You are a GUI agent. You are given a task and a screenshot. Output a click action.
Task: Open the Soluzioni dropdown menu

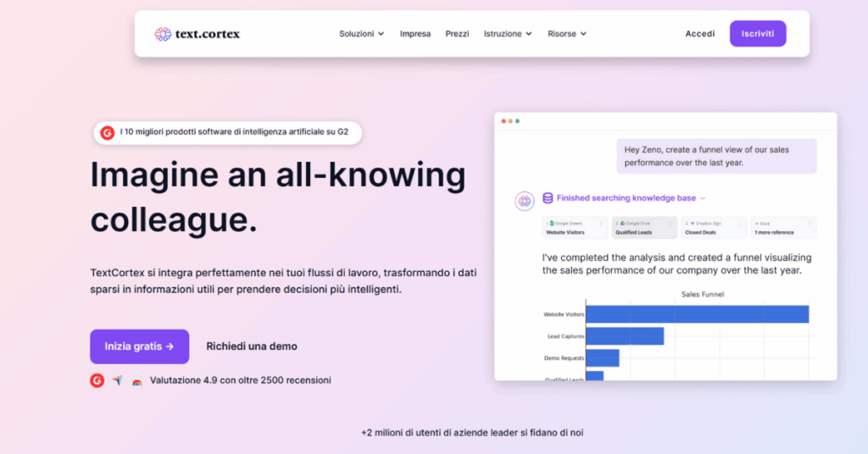[x=361, y=34]
